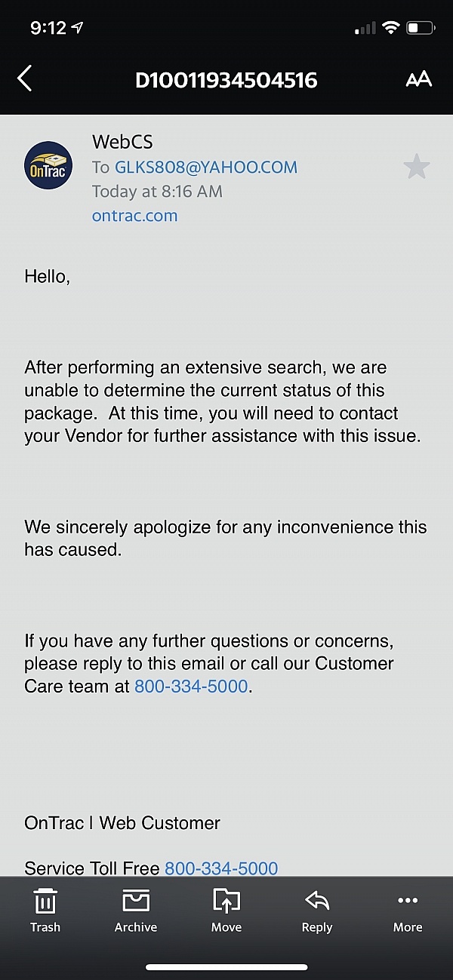
Task: Tap the GLKS808@YAHOO.COM recipient address
Action: point(206,167)
